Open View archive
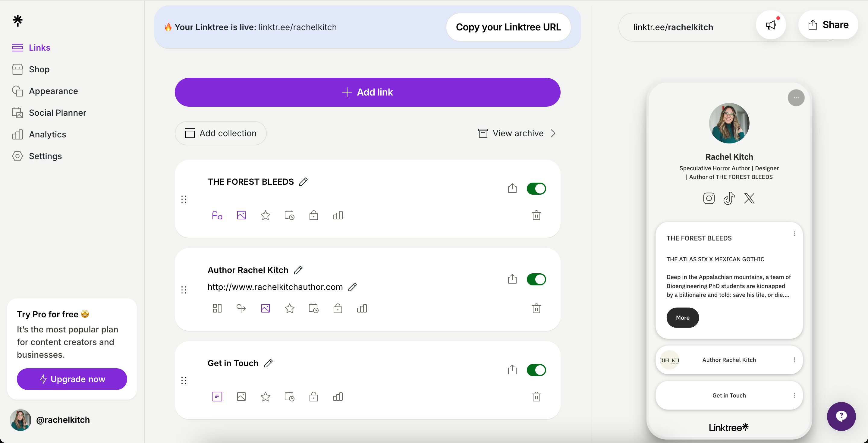This screenshot has width=868, height=443. point(517,133)
